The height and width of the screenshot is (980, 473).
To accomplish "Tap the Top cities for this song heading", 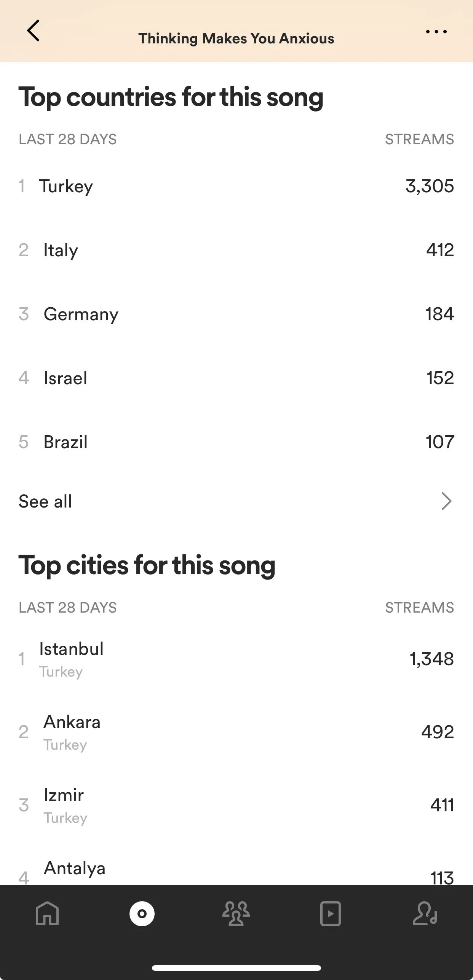I will tap(147, 565).
